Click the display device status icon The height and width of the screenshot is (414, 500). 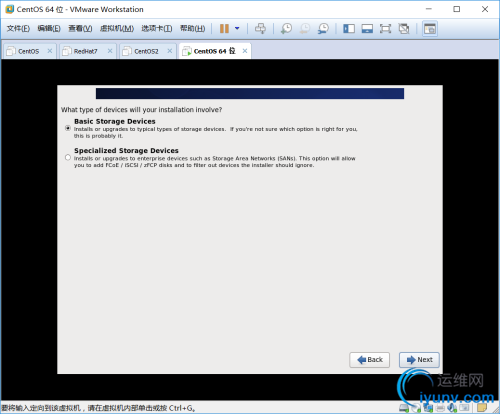[x=464, y=408]
